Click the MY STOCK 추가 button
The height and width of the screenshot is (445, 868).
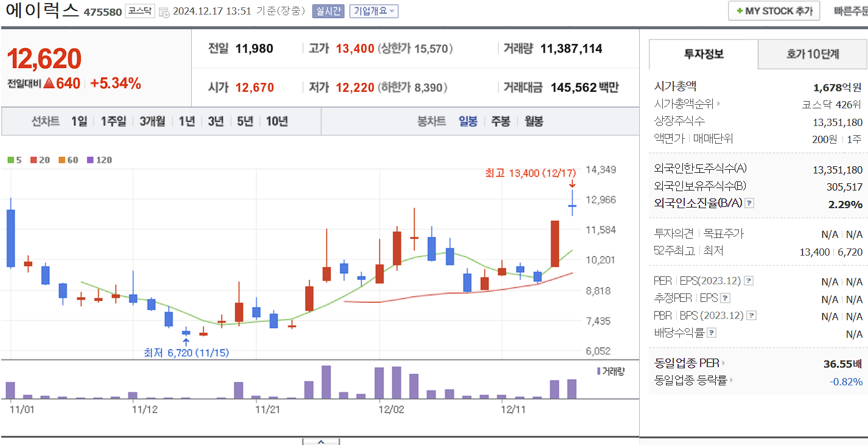(773, 10)
